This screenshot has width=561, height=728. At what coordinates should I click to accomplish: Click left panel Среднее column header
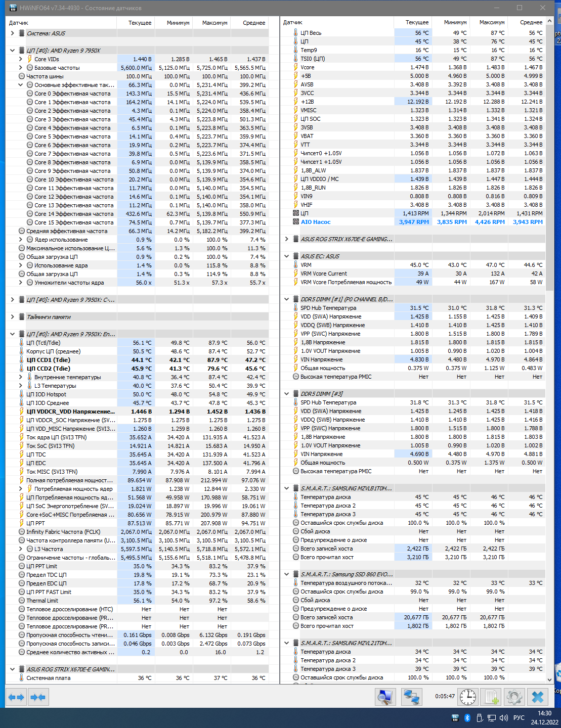tap(249, 23)
